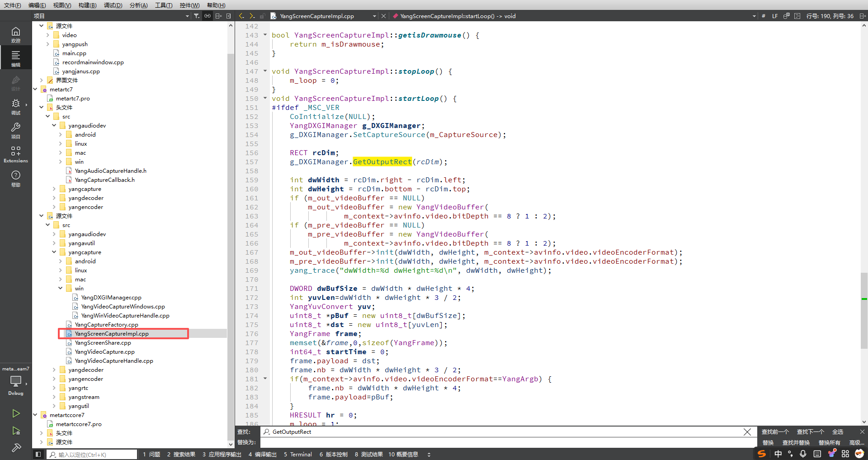Open the project tree filter funnel

click(197, 16)
